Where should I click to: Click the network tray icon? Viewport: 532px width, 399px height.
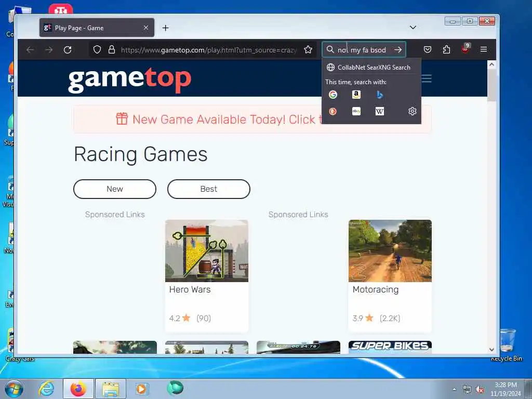pos(467,390)
